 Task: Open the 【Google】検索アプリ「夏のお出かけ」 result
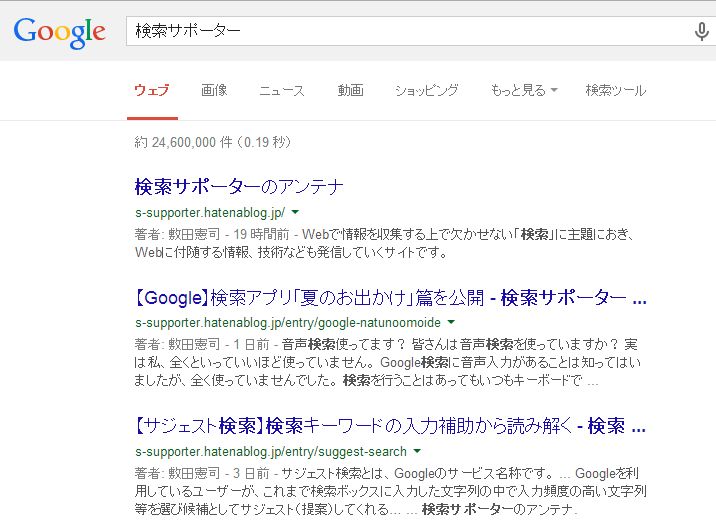point(390,298)
